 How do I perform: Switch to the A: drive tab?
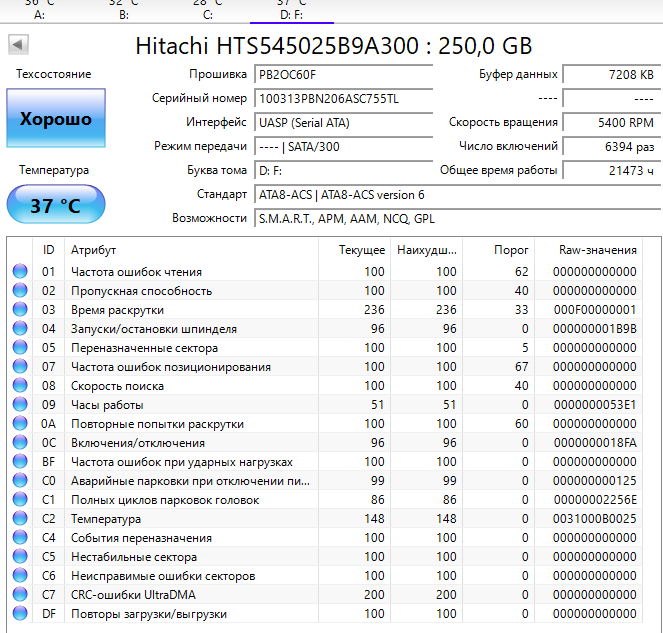point(39,10)
